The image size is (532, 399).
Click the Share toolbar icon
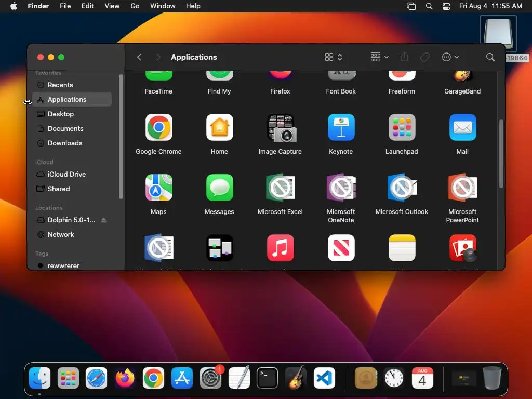pos(404,57)
